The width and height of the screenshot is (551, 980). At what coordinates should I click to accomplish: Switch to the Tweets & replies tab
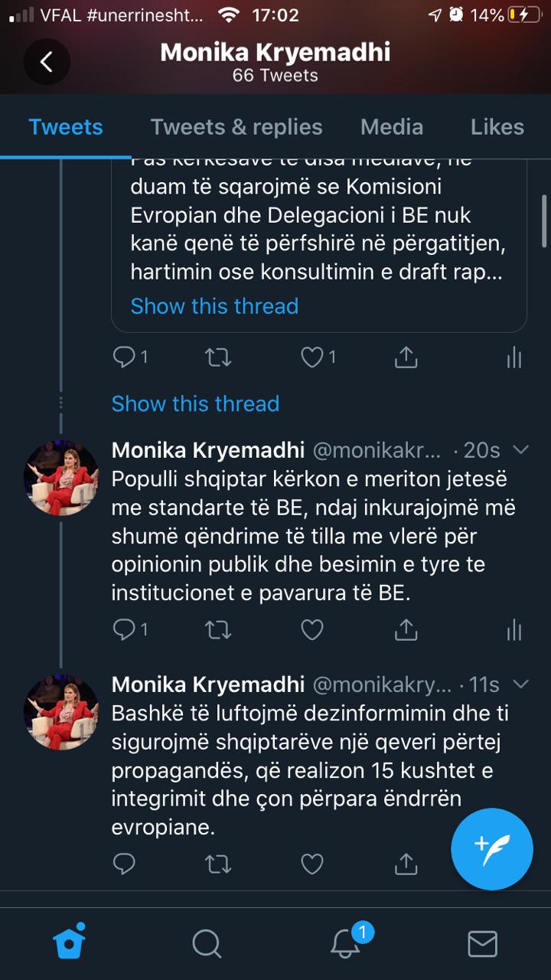[x=236, y=127]
